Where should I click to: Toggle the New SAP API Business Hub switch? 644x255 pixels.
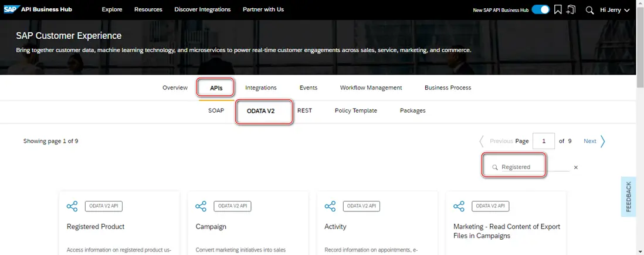coord(540,9)
